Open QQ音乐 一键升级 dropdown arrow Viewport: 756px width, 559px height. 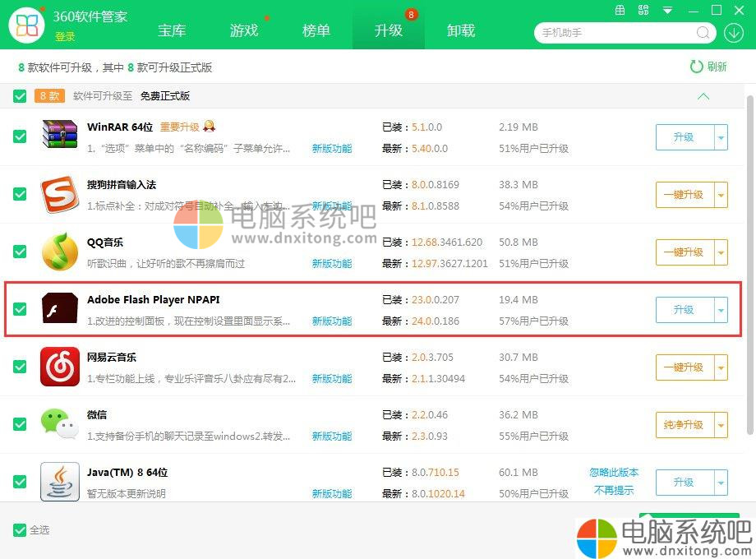tap(721, 252)
